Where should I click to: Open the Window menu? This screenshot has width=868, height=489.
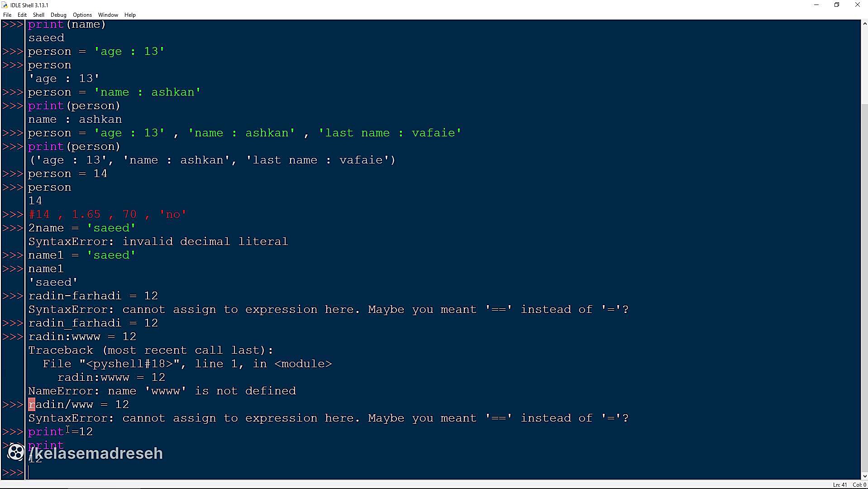pyautogui.click(x=108, y=15)
